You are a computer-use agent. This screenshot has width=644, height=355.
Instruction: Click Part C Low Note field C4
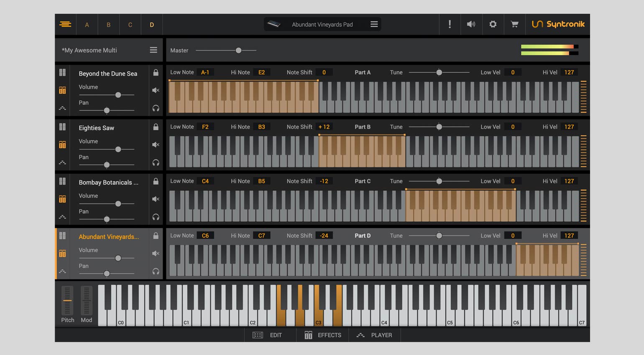205,181
